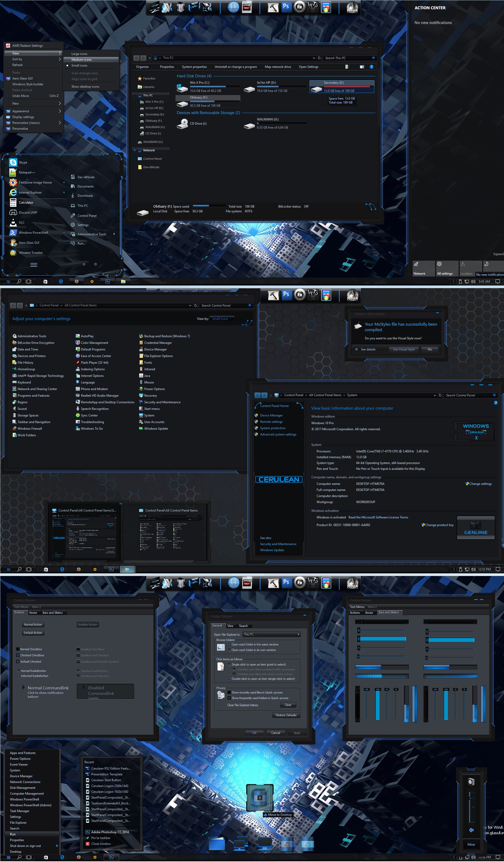Select Single-click to open an item
The width and height of the screenshot is (504, 862).
click(x=229, y=664)
